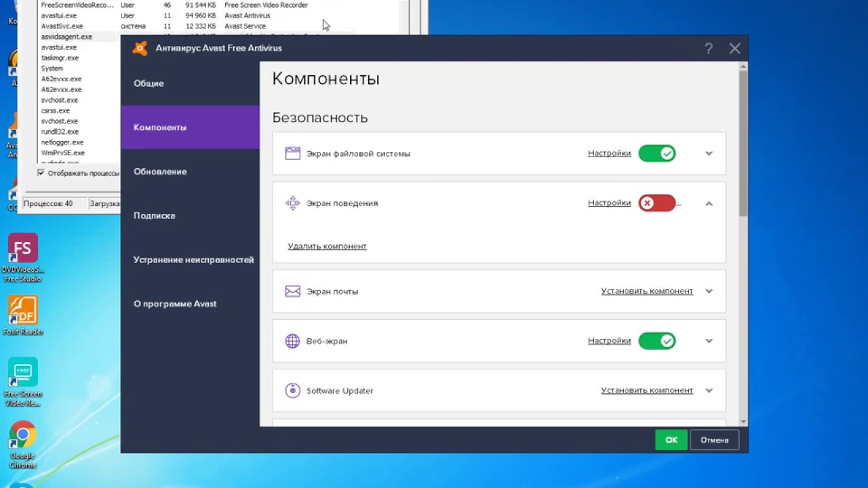The height and width of the screenshot is (488, 868).
Task: Click the scrollbar down arrow in Avast settings
Action: (743, 422)
